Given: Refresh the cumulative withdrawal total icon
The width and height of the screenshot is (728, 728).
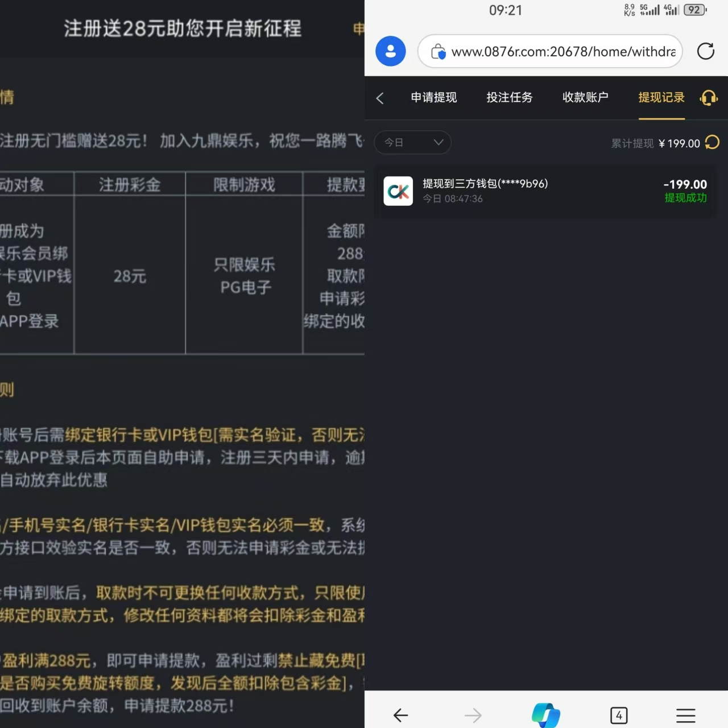Looking at the screenshot, I should coord(712,142).
